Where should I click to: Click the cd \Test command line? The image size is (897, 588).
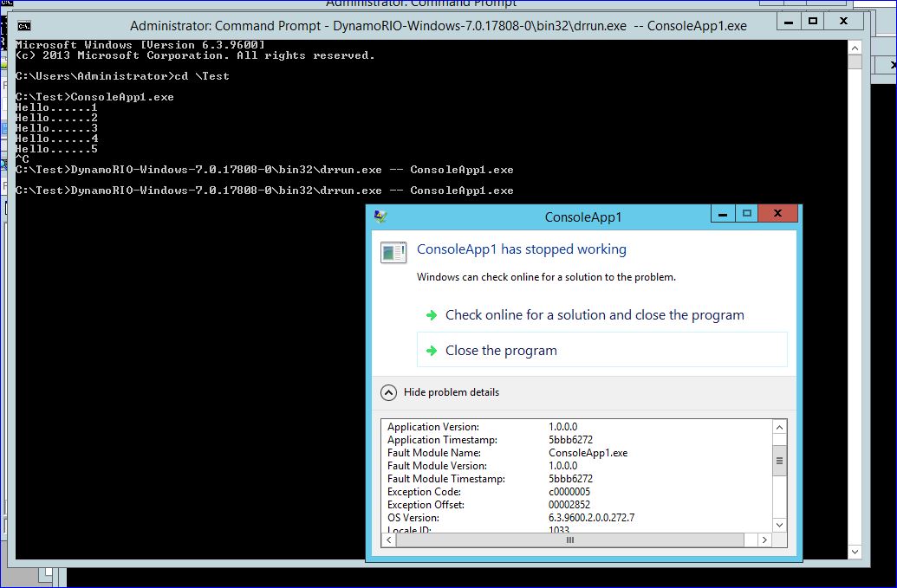122,76
